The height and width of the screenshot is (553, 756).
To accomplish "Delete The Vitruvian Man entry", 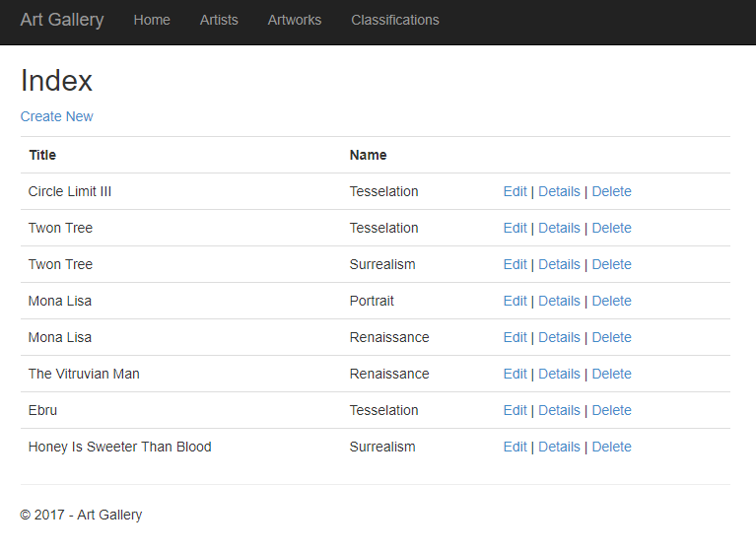I will (611, 375).
